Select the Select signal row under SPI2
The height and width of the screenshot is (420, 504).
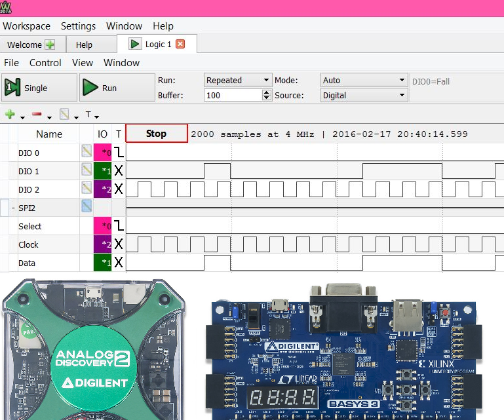48,226
